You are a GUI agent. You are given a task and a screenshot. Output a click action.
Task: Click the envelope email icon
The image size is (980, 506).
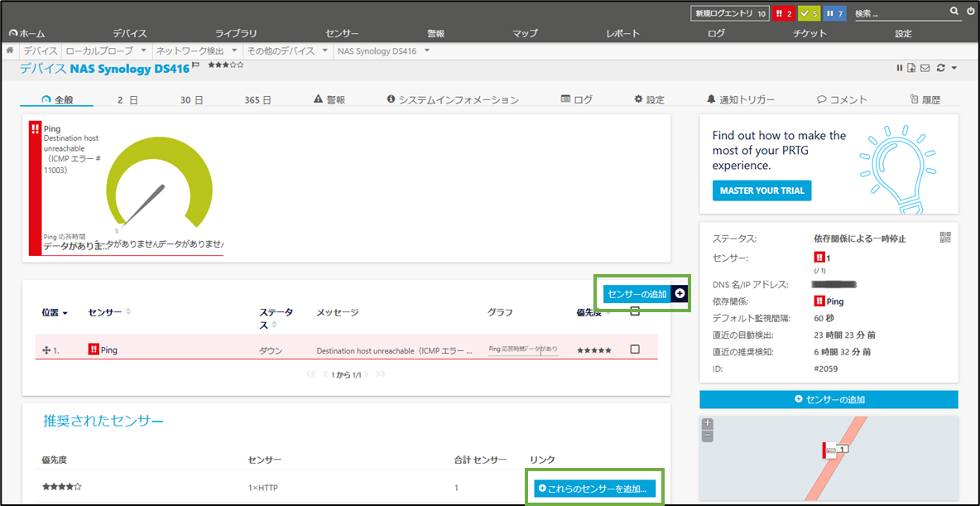coord(925,68)
